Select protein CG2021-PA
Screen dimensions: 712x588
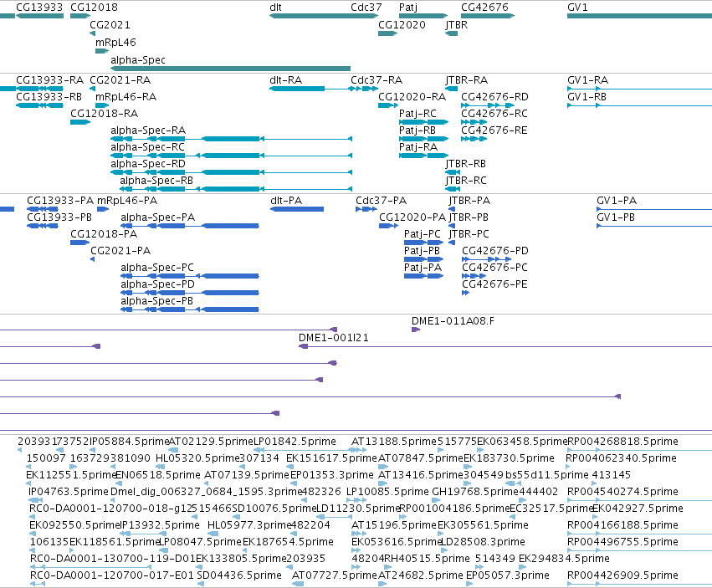(x=93, y=260)
